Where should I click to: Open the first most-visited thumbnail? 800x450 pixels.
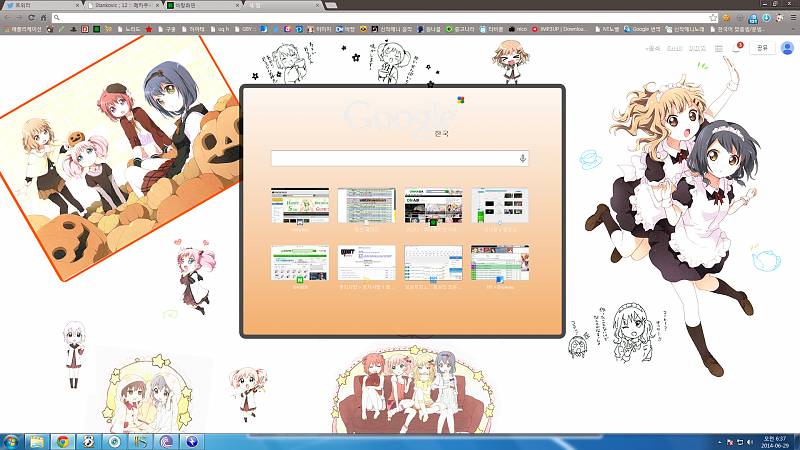[x=299, y=206]
